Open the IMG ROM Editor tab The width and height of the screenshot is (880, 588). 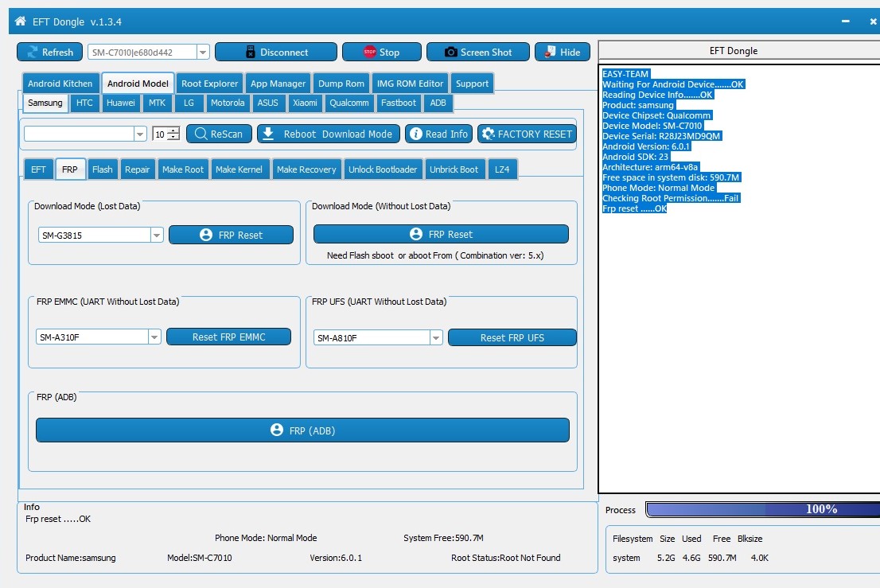pos(410,84)
